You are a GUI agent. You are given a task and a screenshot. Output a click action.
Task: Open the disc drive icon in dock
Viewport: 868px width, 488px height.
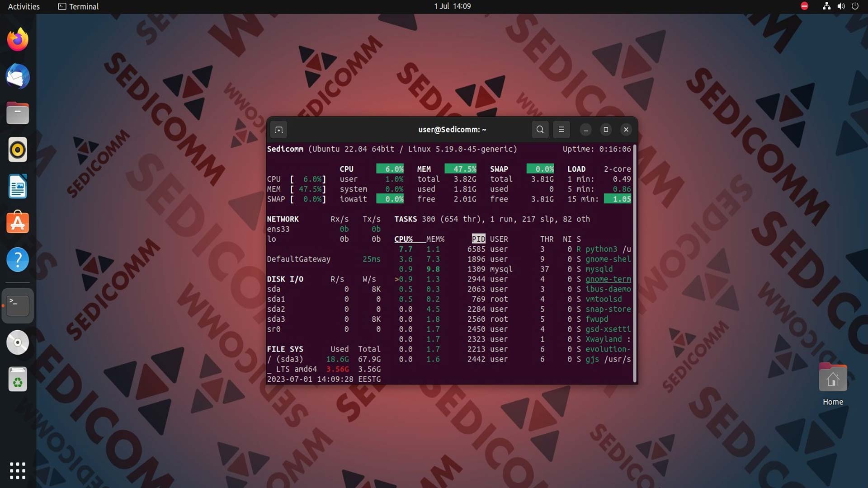pyautogui.click(x=18, y=343)
